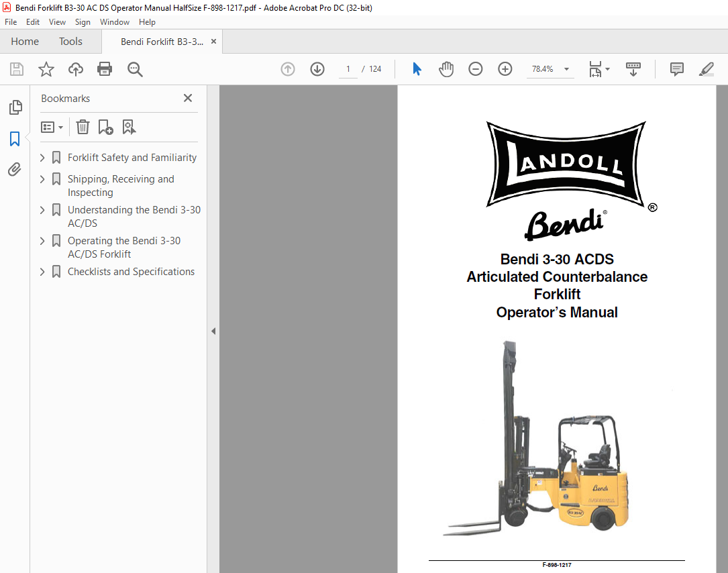Open Understanding the Bendi 3-30 AC/DS bookmark
This screenshot has height=573, width=728.
134,216
